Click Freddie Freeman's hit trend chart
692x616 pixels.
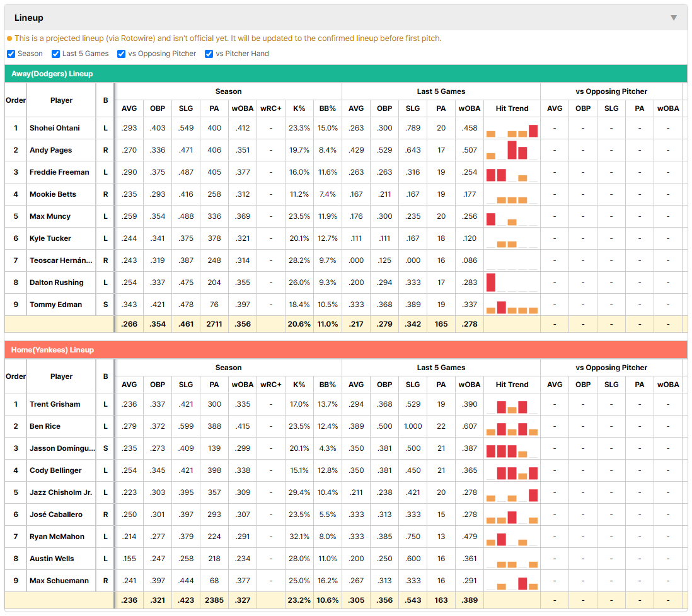(512, 175)
